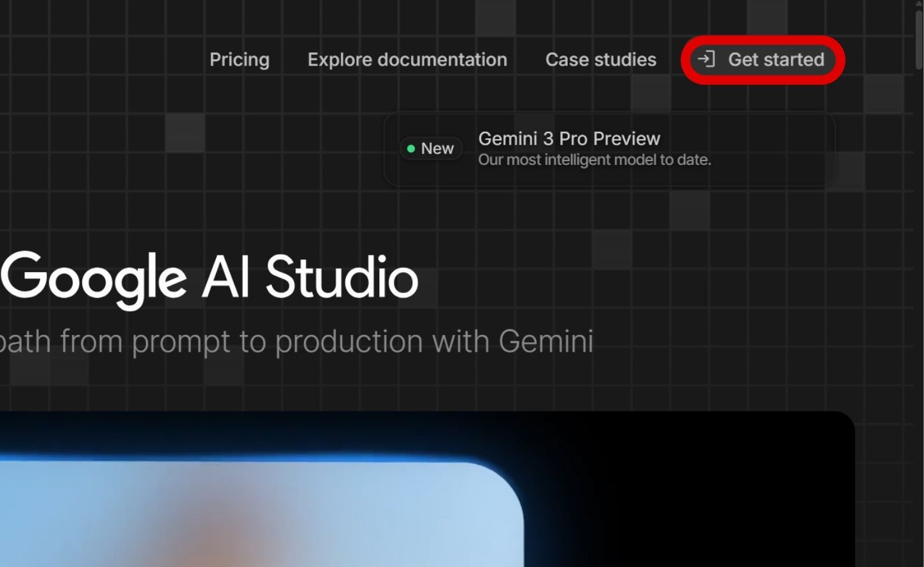This screenshot has height=567, width=924.
Task: Click the vertical scrollbar thumb
Action: click(x=919, y=38)
